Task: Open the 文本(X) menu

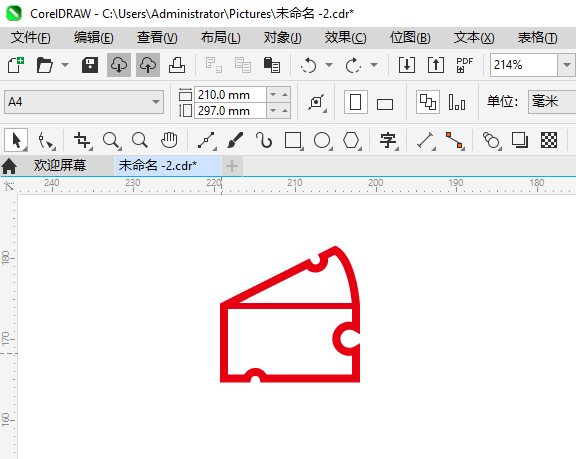Action: [474, 37]
